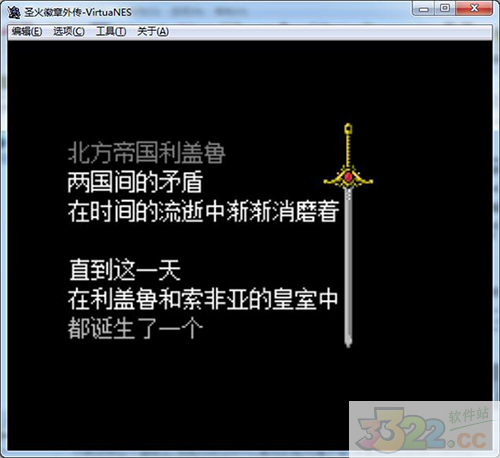Click the dim line 都诞生了一个
This screenshot has width=500, height=458.
click(135, 328)
